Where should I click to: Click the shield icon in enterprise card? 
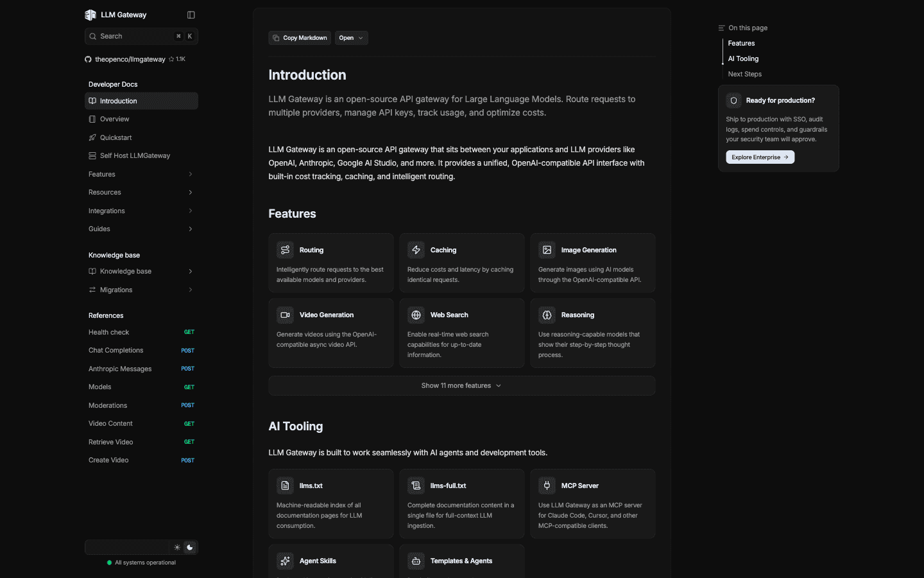pos(734,100)
